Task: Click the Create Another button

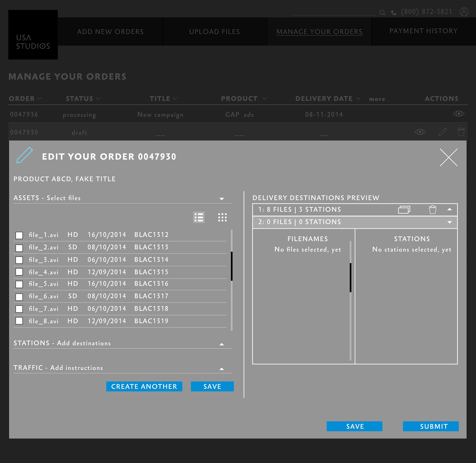Action: (x=144, y=386)
